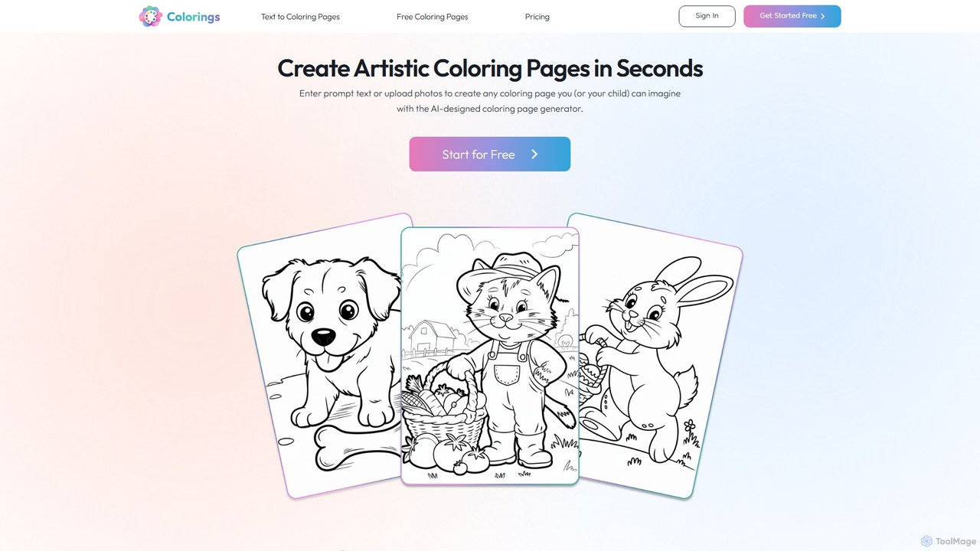Select the farmer cat coloring page card

(490, 356)
